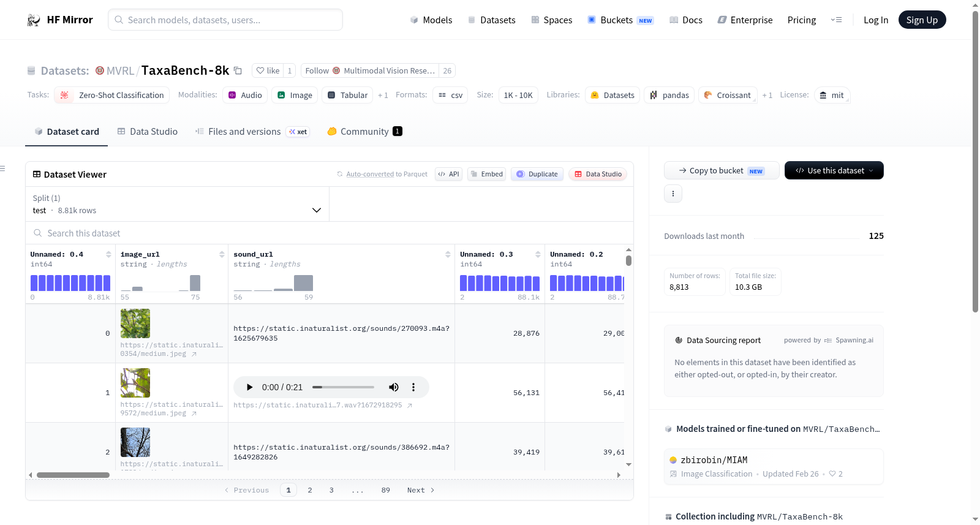Click the HF Mirror logo icon
This screenshot has width=980, height=525.
point(34,20)
